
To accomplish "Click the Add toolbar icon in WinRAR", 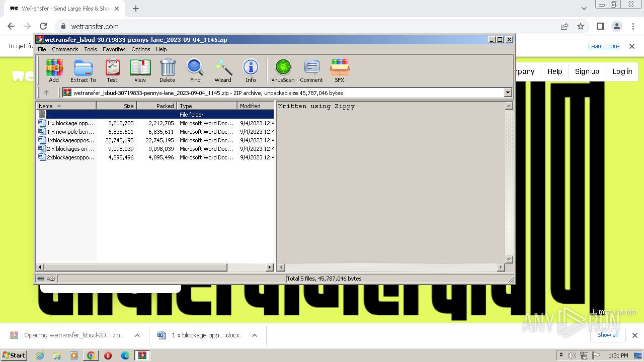I will tap(54, 70).
